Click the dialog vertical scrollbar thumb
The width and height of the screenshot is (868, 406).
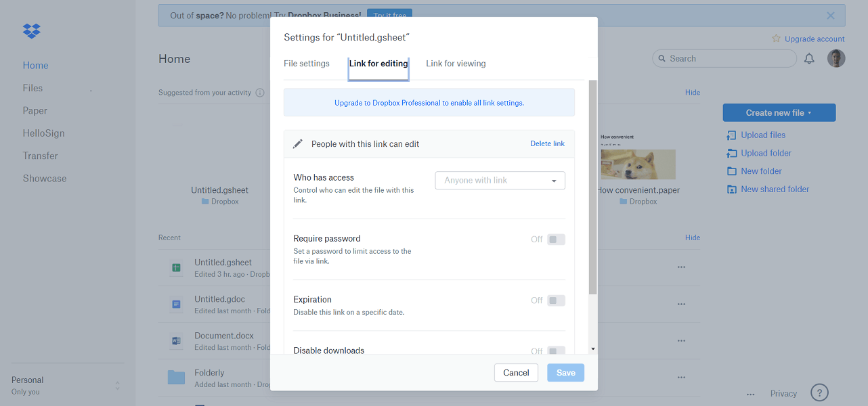coord(593,187)
